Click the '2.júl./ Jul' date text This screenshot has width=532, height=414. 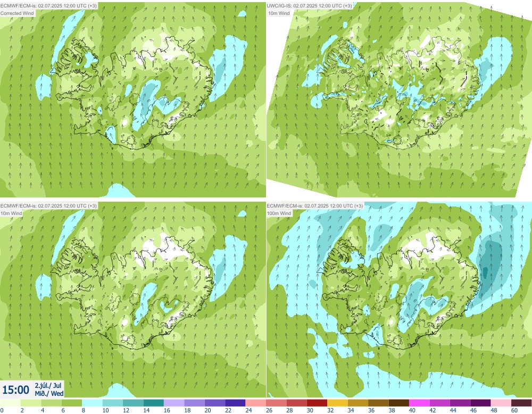pyautogui.click(x=48, y=386)
